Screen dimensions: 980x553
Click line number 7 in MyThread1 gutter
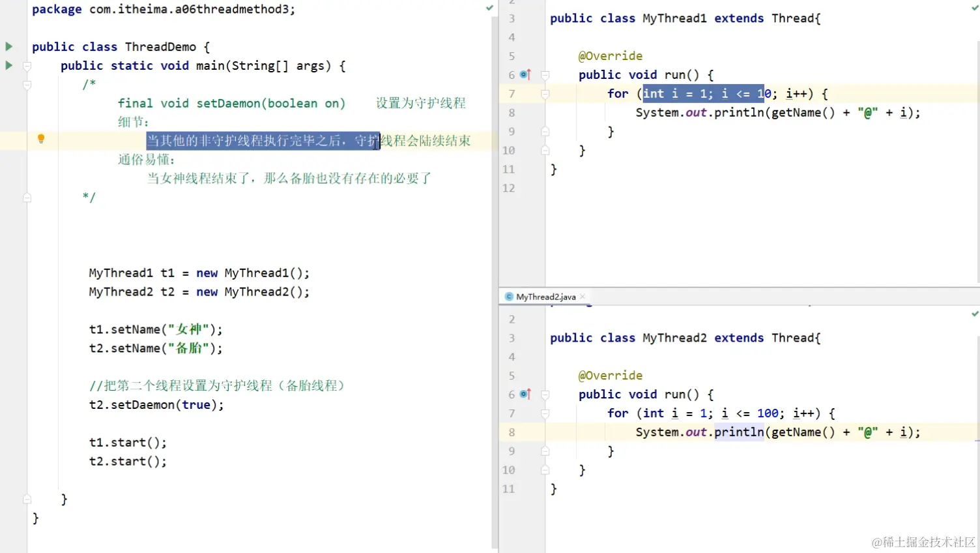click(512, 94)
